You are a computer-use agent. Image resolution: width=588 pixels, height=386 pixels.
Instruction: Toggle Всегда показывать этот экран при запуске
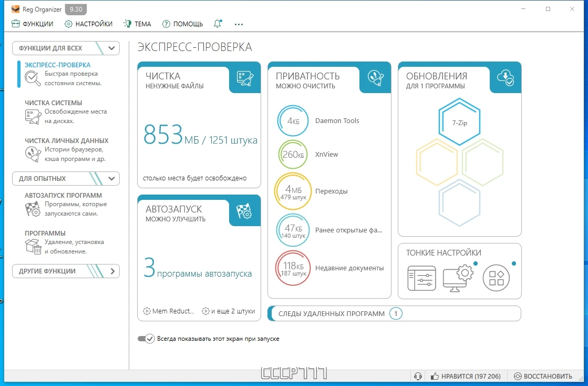point(146,339)
